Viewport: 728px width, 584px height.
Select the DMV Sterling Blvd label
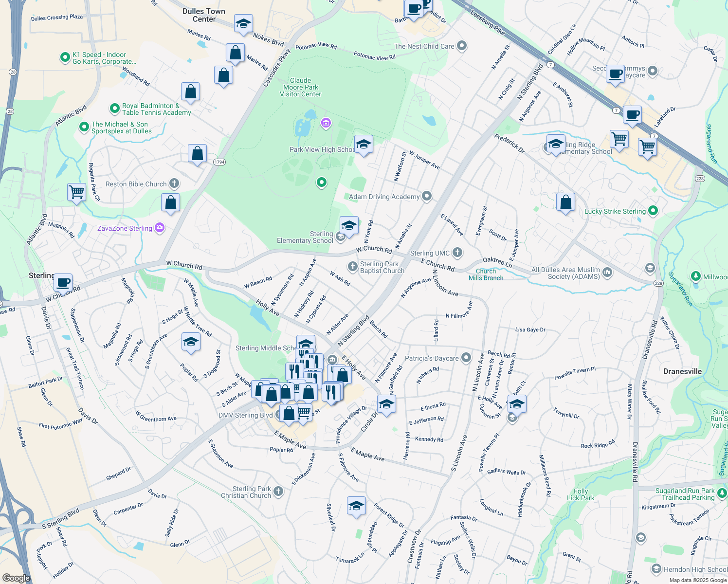[x=245, y=415]
